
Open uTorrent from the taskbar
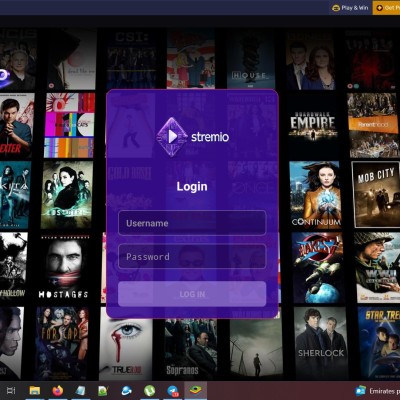[x=149, y=391]
